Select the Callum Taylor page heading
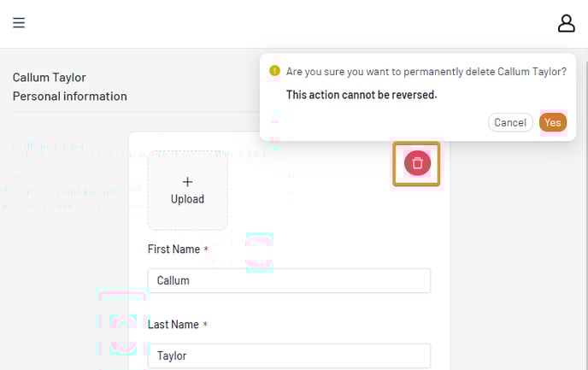 pyautogui.click(x=49, y=77)
